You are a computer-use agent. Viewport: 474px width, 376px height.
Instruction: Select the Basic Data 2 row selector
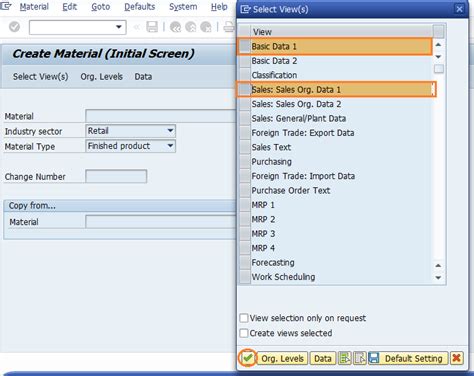click(x=245, y=61)
